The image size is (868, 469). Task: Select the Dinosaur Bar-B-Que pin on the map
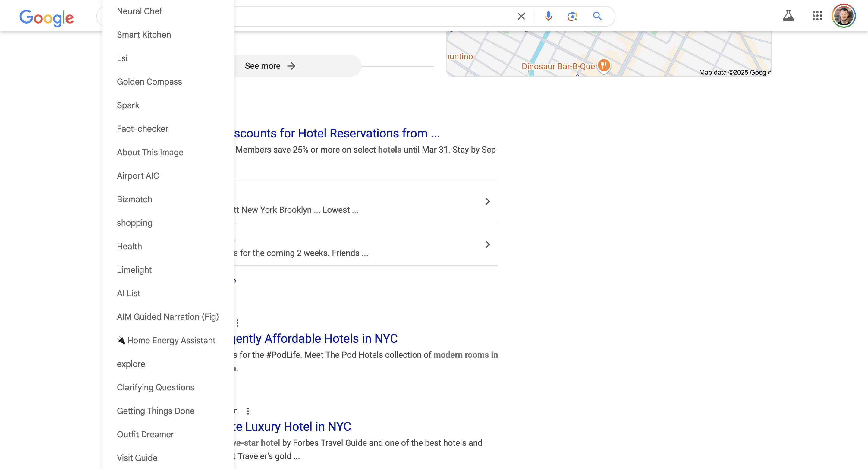(603, 66)
